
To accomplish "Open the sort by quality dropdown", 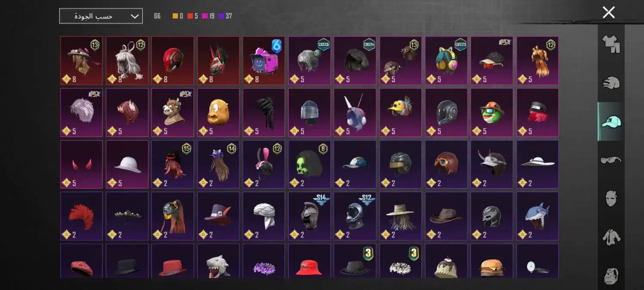I will coord(101,16).
